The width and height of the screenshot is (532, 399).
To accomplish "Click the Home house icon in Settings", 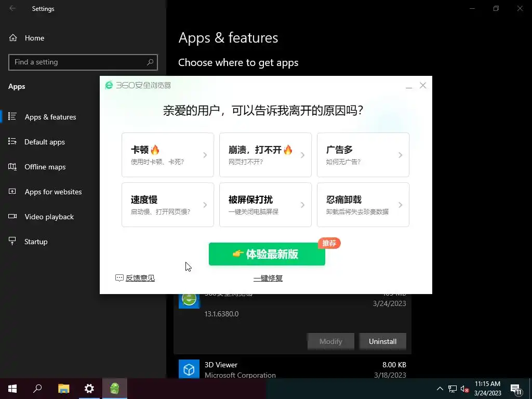I will pyautogui.click(x=13, y=38).
